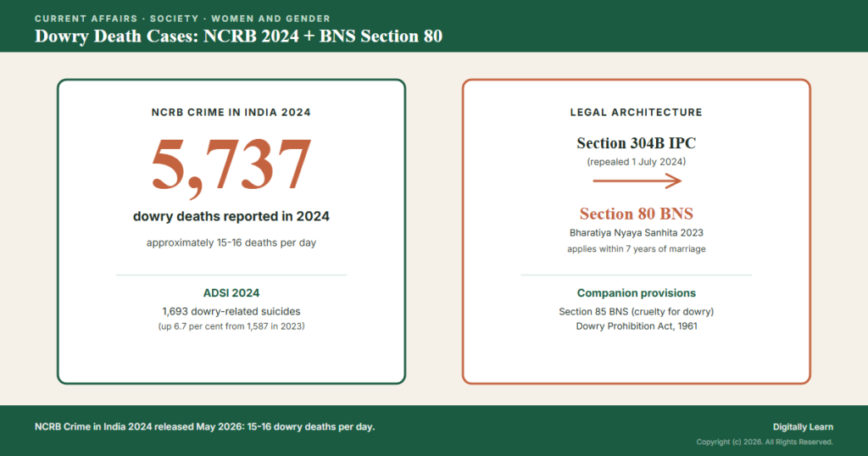Click 'approximately 15-16 deaths per day'
This screenshot has width=868, height=456.
[231, 243]
